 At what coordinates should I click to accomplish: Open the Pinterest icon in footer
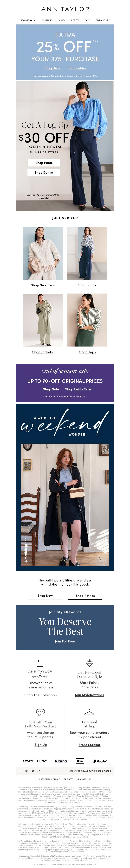33,771
